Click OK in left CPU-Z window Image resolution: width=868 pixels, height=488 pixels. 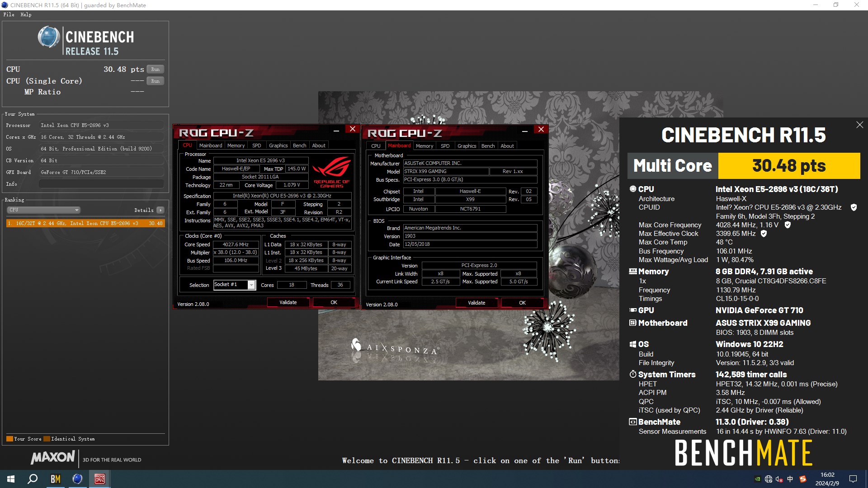pyautogui.click(x=334, y=302)
